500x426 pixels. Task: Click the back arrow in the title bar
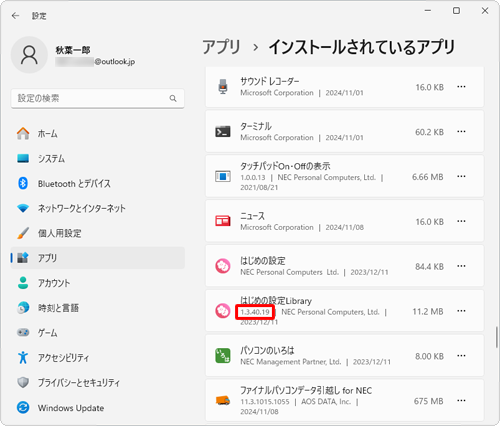click(x=15, y=16)
